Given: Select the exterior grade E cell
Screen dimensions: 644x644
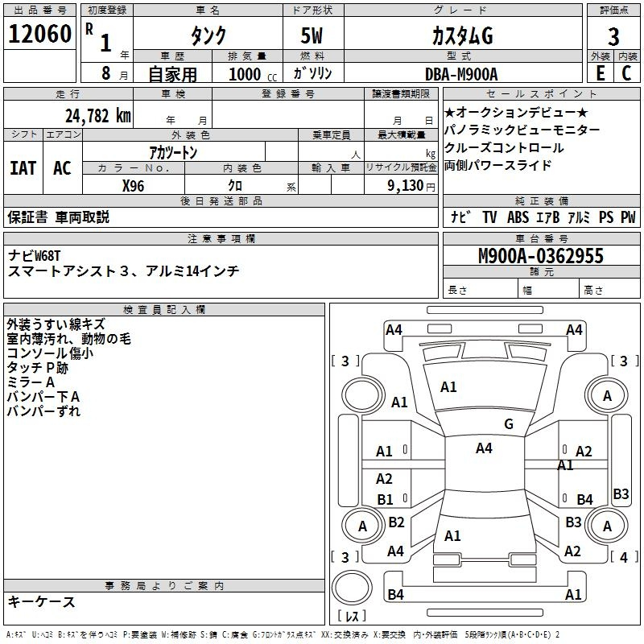Looking at the screenshot, I should (x=600, y=73).
